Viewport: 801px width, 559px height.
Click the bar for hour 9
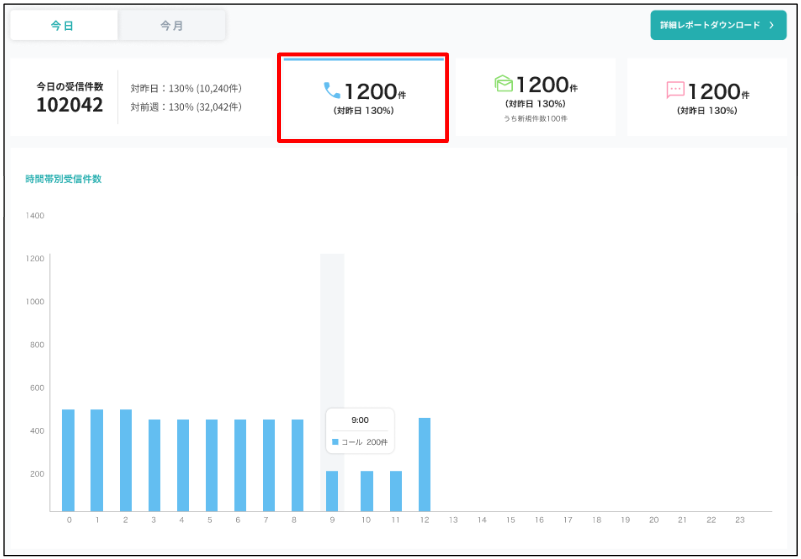click(332, 490)
